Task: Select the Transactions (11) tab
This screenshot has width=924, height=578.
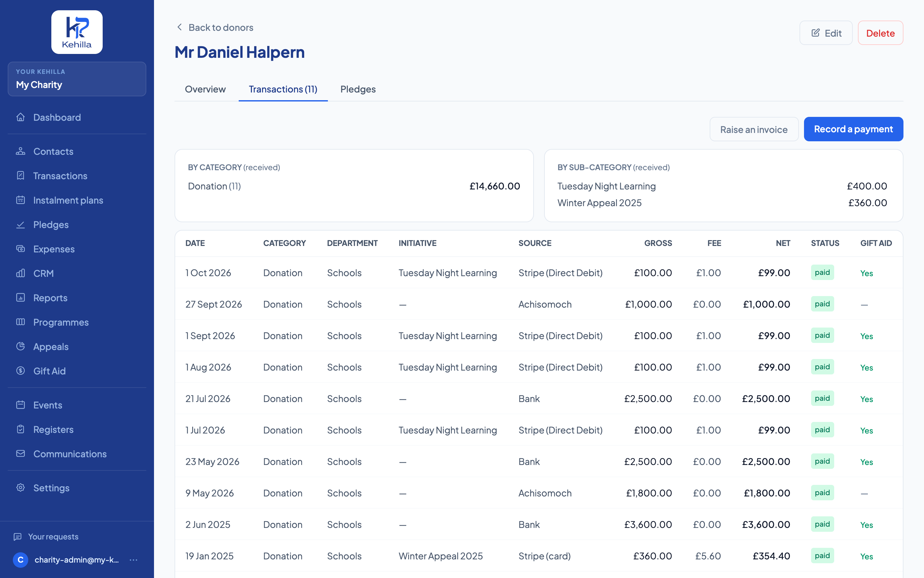Action: (283, 89)
